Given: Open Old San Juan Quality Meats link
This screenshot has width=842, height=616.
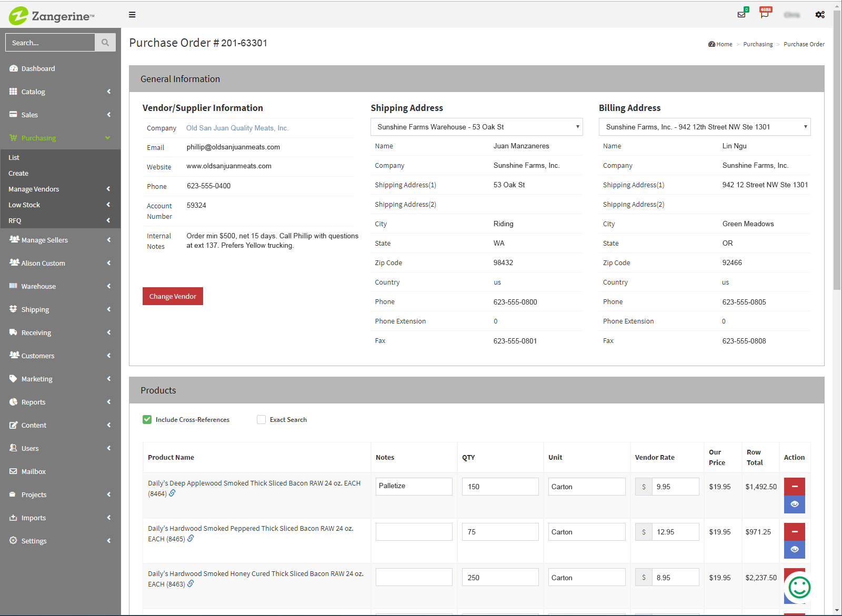Looking at the screenshot, I should [x=237, y=128].
